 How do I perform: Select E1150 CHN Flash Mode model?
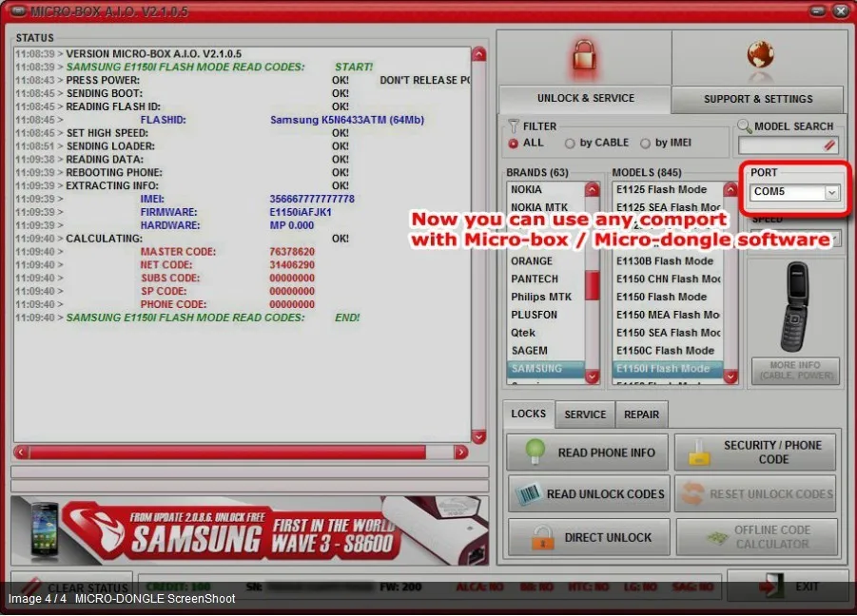pyautogui.click(x=668, y=279)
